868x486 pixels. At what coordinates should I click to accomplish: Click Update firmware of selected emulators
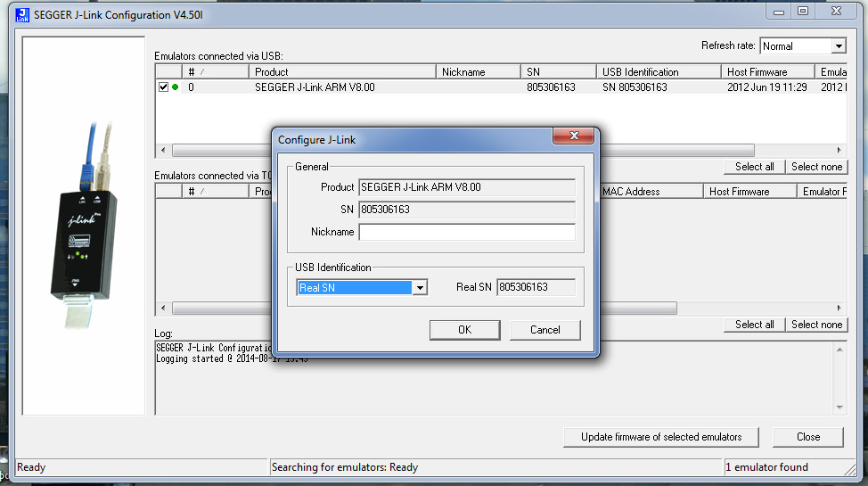(661, 437)
